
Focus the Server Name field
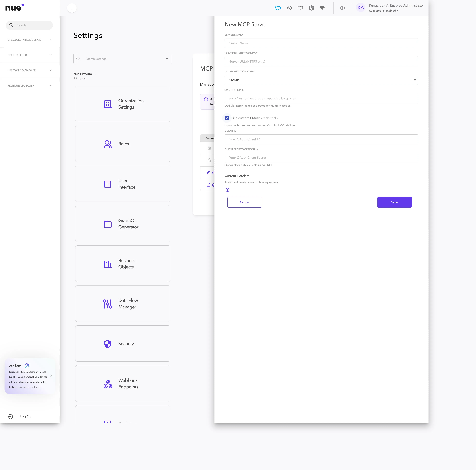pyautogui.click(x=321, y=43)
